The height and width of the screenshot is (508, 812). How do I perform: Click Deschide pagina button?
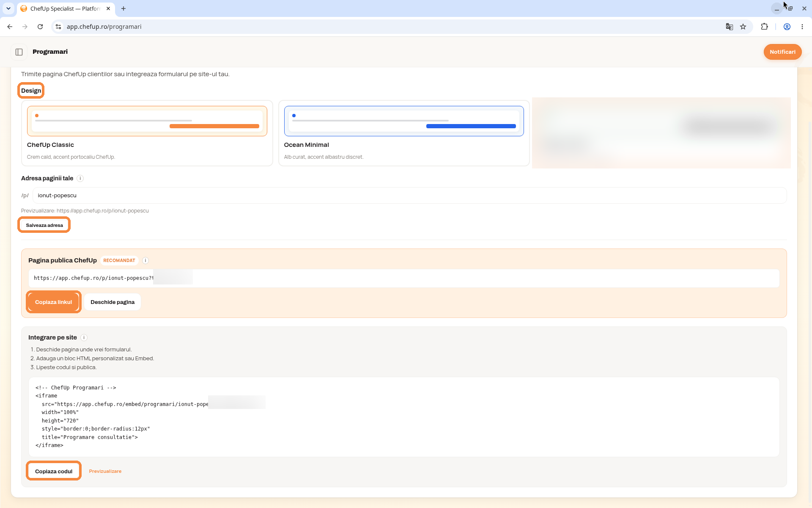point(112,302)
